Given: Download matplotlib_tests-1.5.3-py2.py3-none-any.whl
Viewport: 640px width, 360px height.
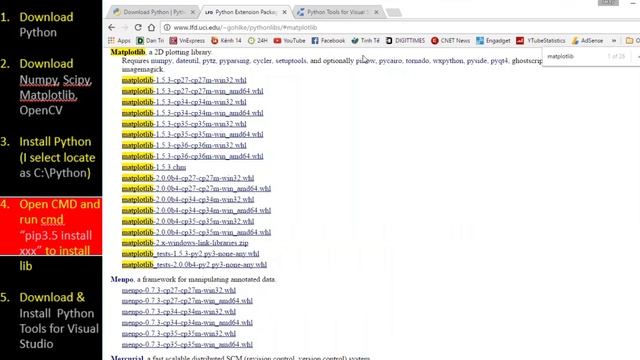Looking at the screenshot, I should point(190,254).
